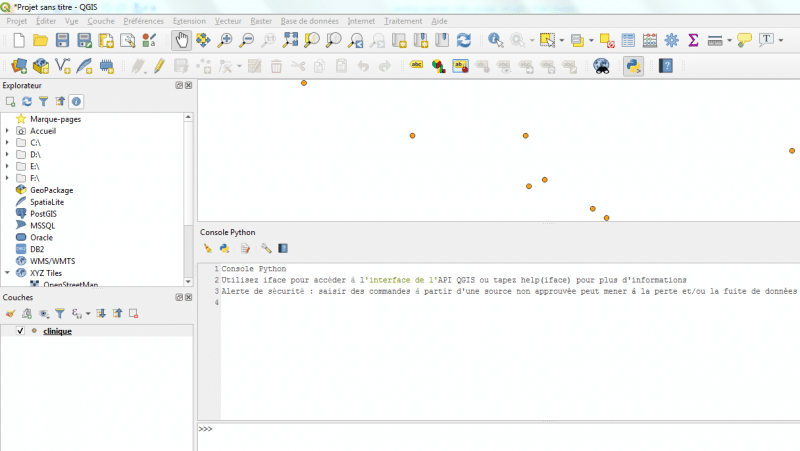This screenshot has width=800, height=451.
Task: Toggle Explorateur browser filter funnel
Action: coord(43,102)
